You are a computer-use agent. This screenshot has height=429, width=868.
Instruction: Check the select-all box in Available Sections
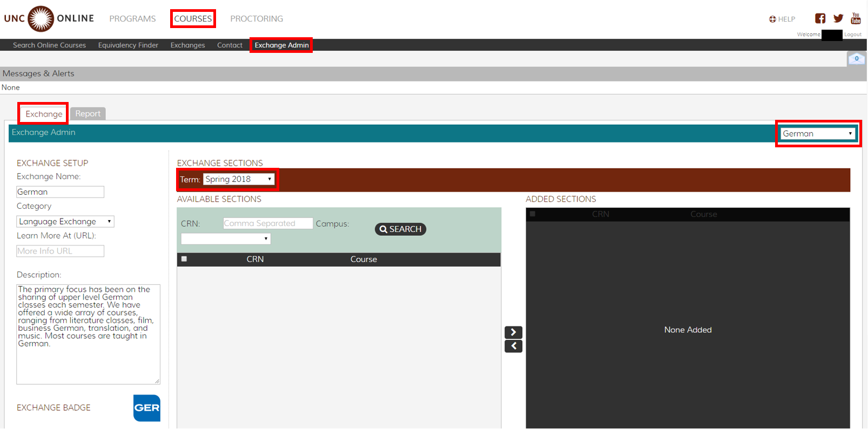click(x=184, y=259)
